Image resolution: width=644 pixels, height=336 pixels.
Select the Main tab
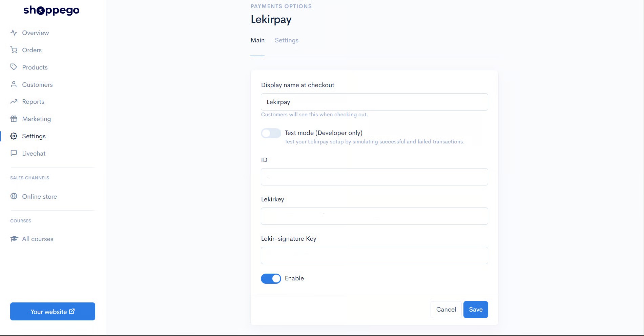click(x=257, y=40)
